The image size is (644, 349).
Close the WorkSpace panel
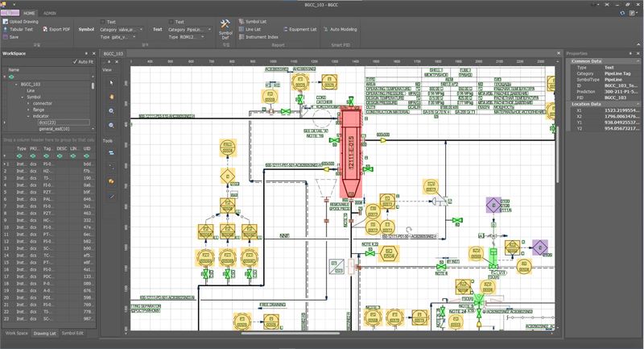coord(93,53)
